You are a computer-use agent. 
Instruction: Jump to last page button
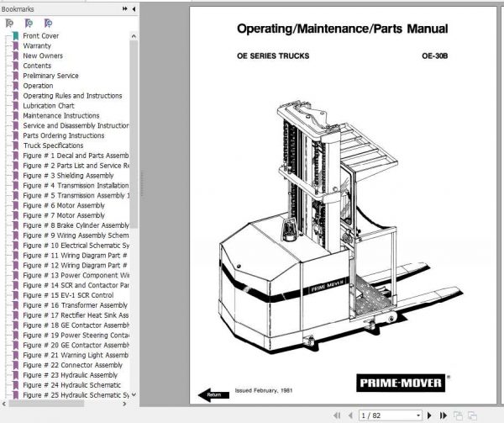444,415
